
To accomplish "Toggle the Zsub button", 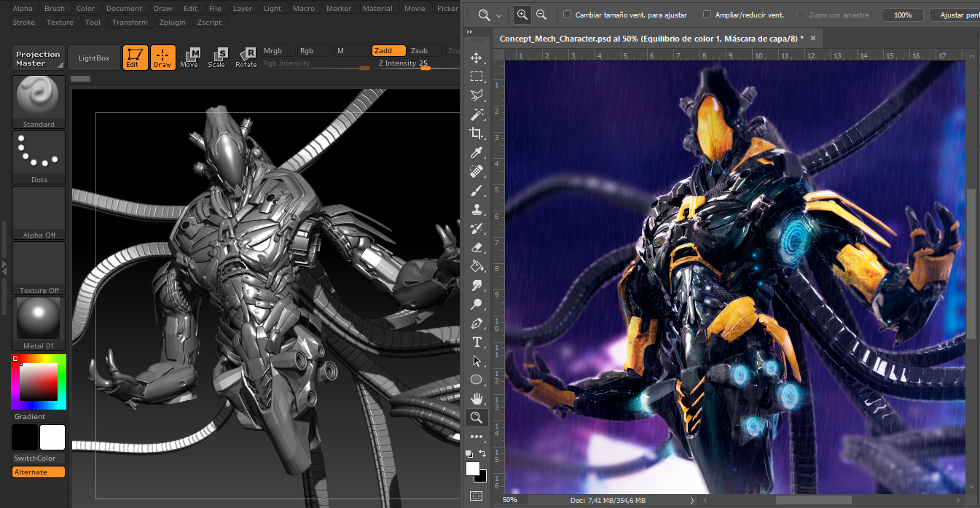I will point(426,50).
